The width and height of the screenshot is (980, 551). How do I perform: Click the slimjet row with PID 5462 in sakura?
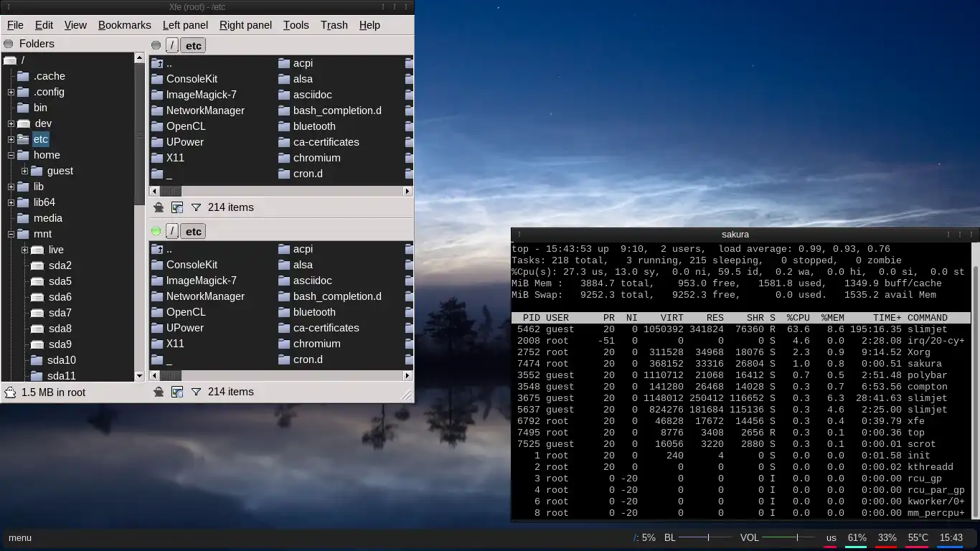[741, 329]
